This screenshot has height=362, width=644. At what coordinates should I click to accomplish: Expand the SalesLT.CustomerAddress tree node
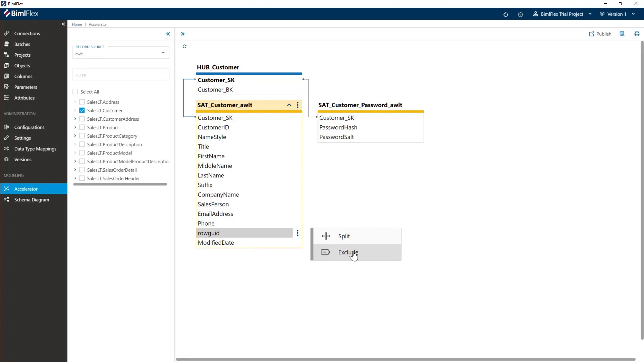pyautogui.click(x=75, y=119)
